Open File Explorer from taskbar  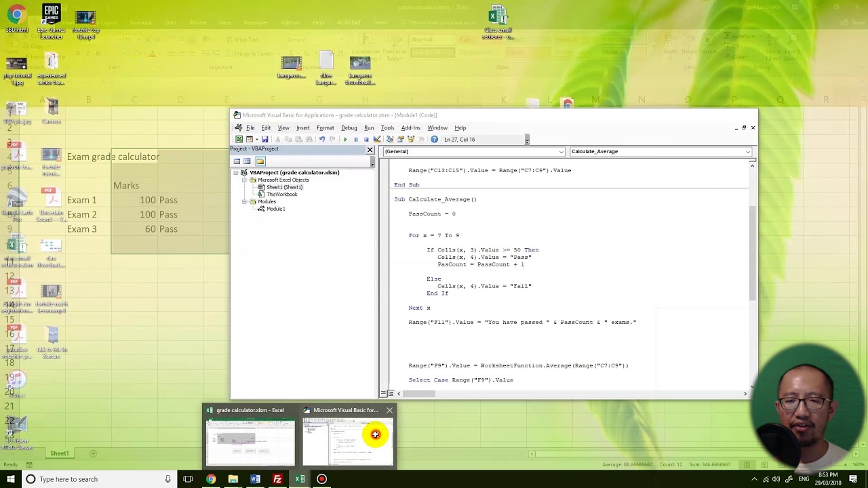pos(233,479)
